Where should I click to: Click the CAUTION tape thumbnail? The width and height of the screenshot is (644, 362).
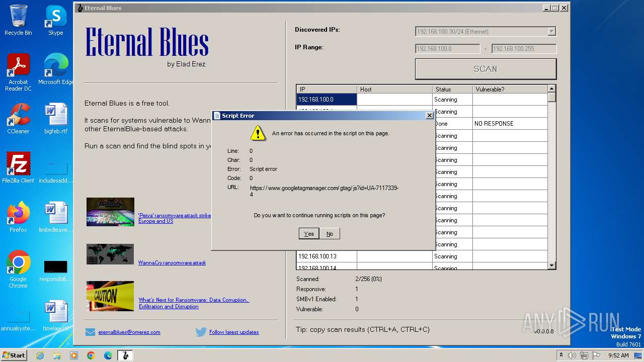110,296
